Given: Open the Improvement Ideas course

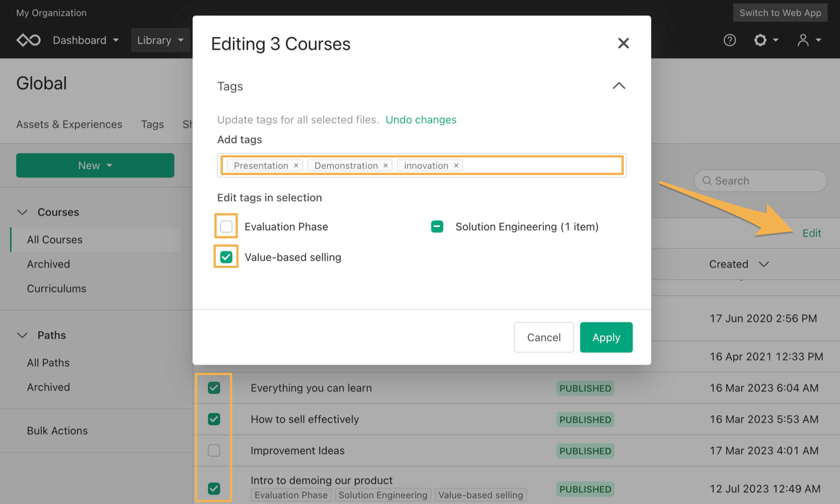Looking at the screenshot, I should [x=297, y=450].
